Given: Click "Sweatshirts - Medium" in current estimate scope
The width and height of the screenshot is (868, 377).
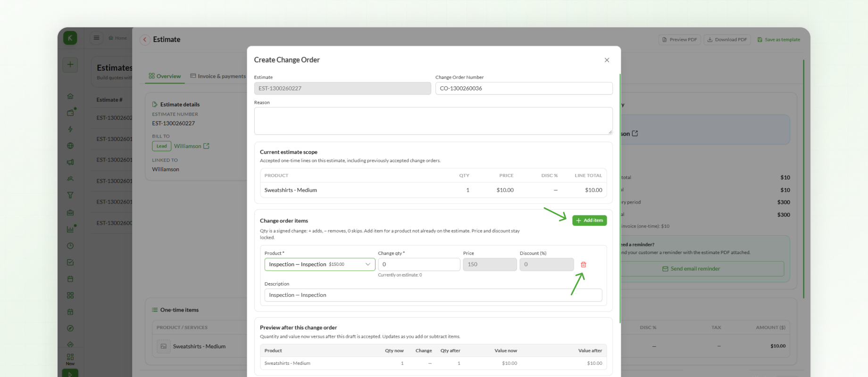Looking at the screenshot, I should click(291, 190).
